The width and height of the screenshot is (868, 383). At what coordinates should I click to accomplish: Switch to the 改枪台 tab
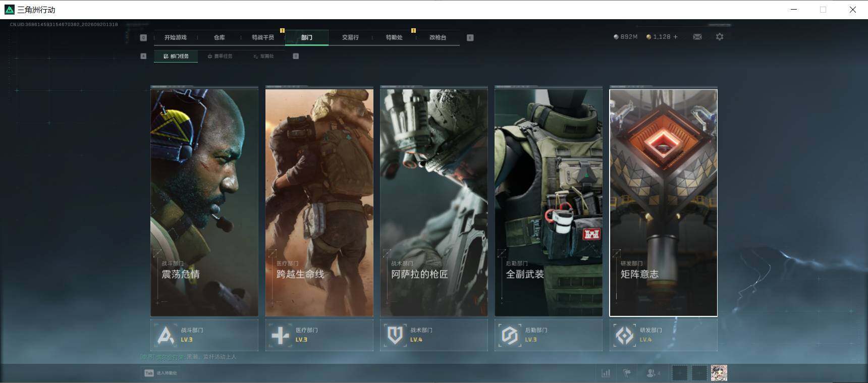438,37
